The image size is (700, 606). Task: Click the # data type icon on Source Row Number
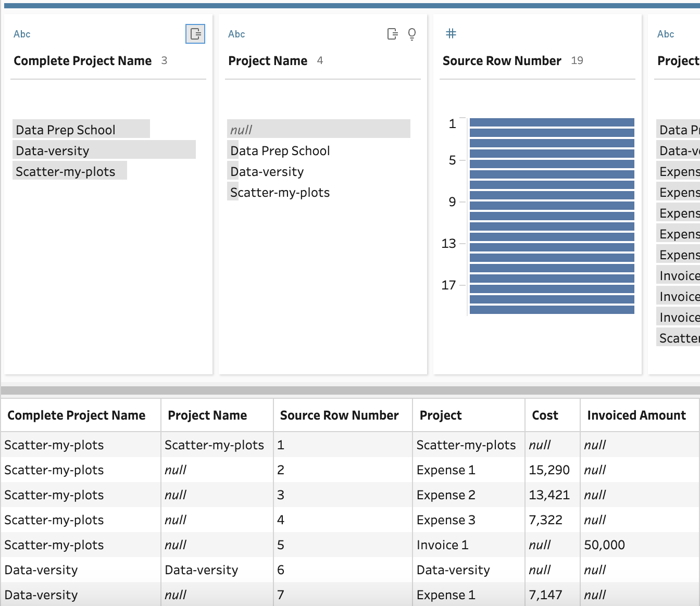click(x=451, y=33)
